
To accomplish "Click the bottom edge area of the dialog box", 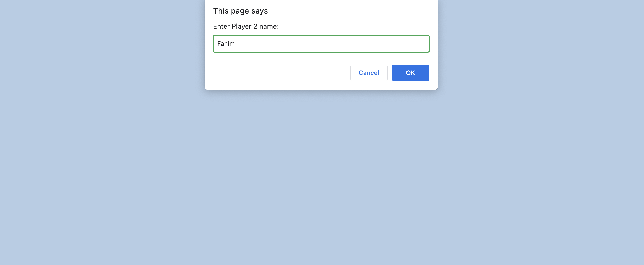I will coord(321,86).
